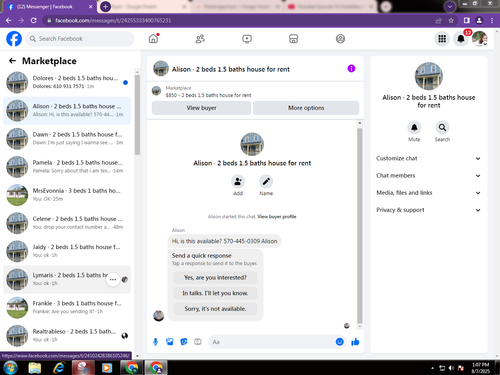Open the Facebook menu grid icon

click(x=442, y=39)
